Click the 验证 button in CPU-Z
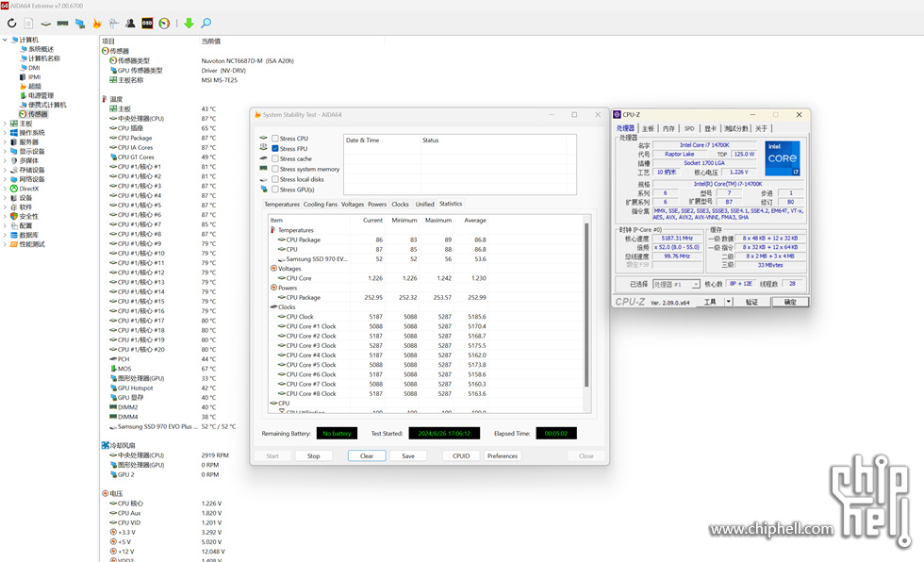The height and width of the screenshot is (562, 924). click(752, 302)
